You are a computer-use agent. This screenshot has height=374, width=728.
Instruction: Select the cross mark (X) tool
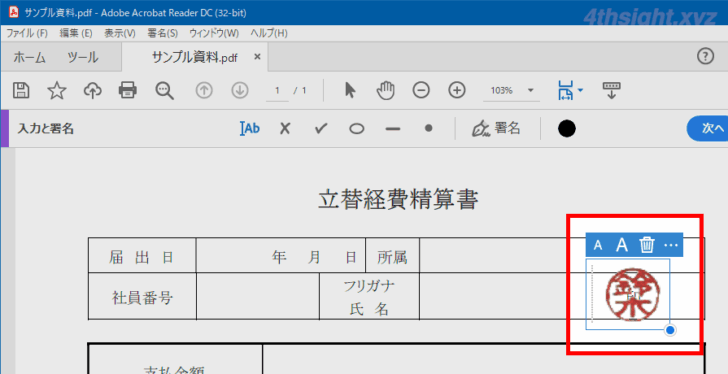pyautogui.click(x=285, y=129)
